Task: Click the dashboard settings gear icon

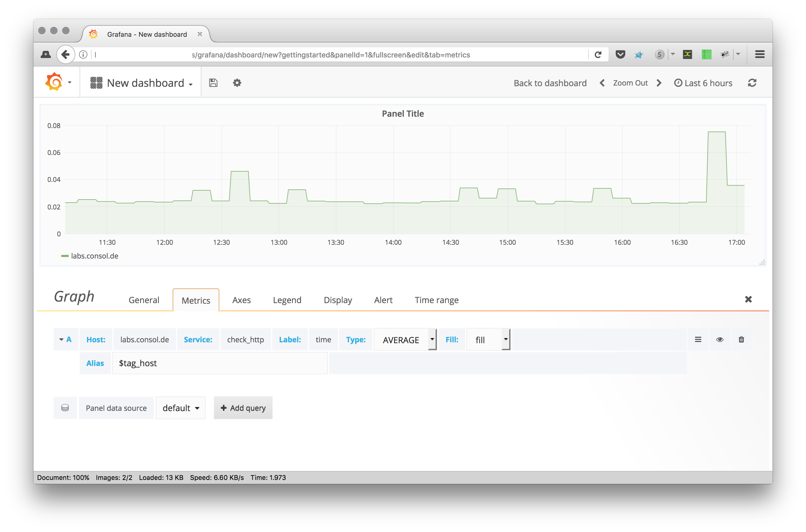Action: (x=236, y=83)
